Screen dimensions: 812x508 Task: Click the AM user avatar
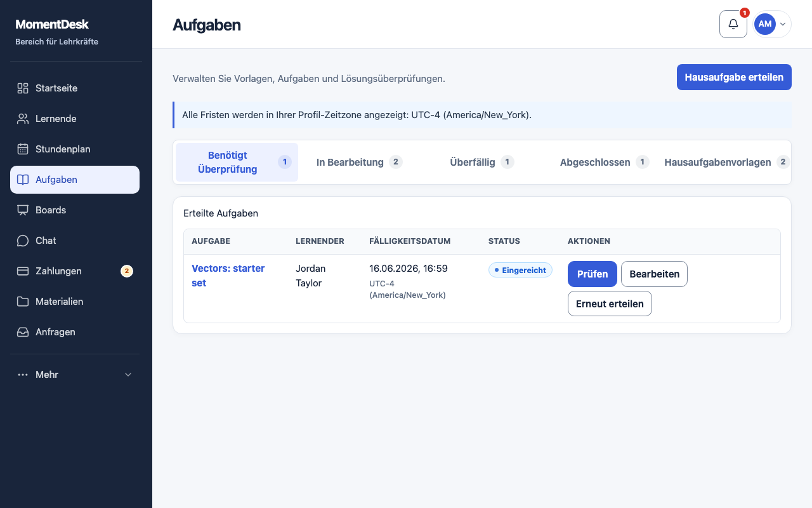(x=765, y=24)
